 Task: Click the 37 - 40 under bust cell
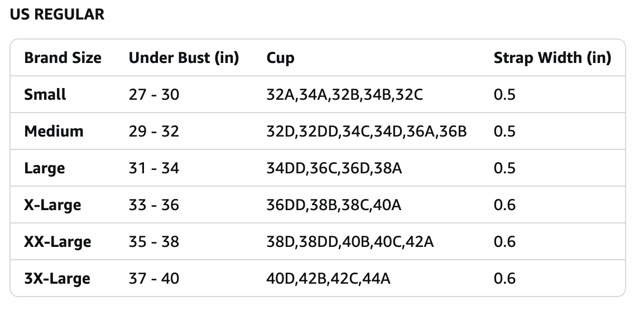point(153,279)
